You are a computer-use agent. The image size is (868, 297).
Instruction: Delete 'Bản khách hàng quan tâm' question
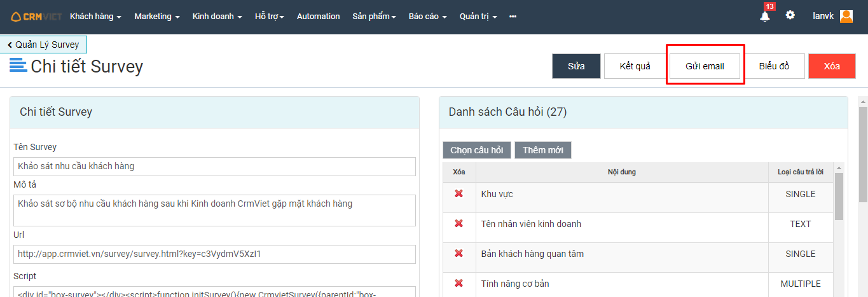tap(458, 254)
